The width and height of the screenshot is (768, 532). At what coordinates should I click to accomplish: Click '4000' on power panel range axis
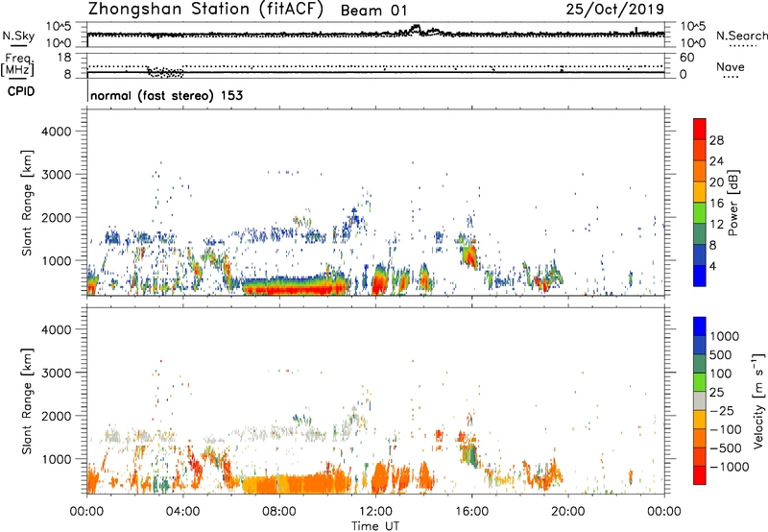(57, 132)
